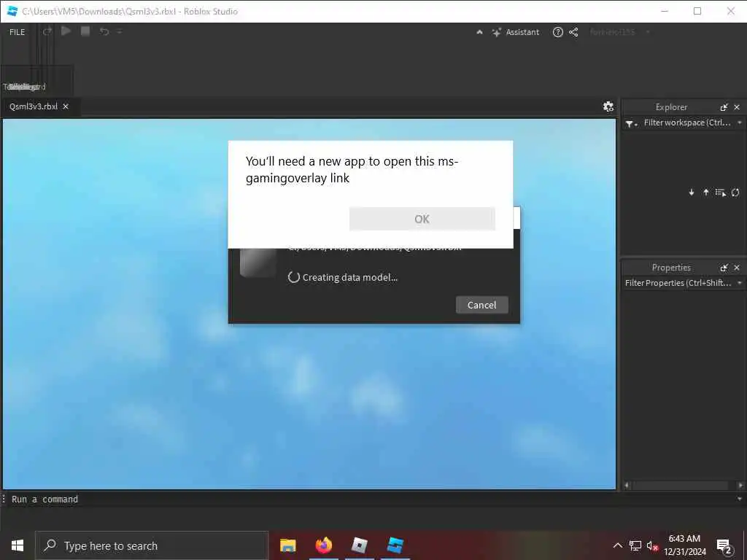Open Roblox Player taskbar icon
The image size is (747, 560).
point(359,545)
